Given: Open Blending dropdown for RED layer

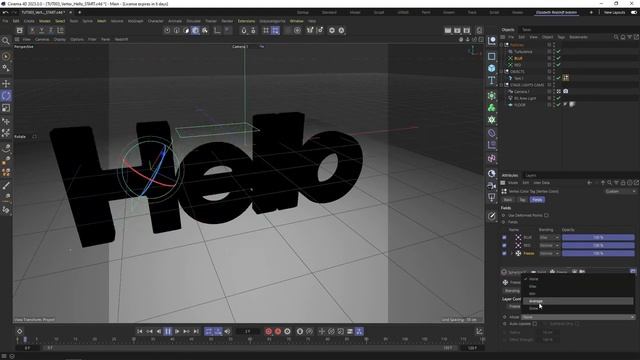Looking at the screenshot, I should (549, 245).
